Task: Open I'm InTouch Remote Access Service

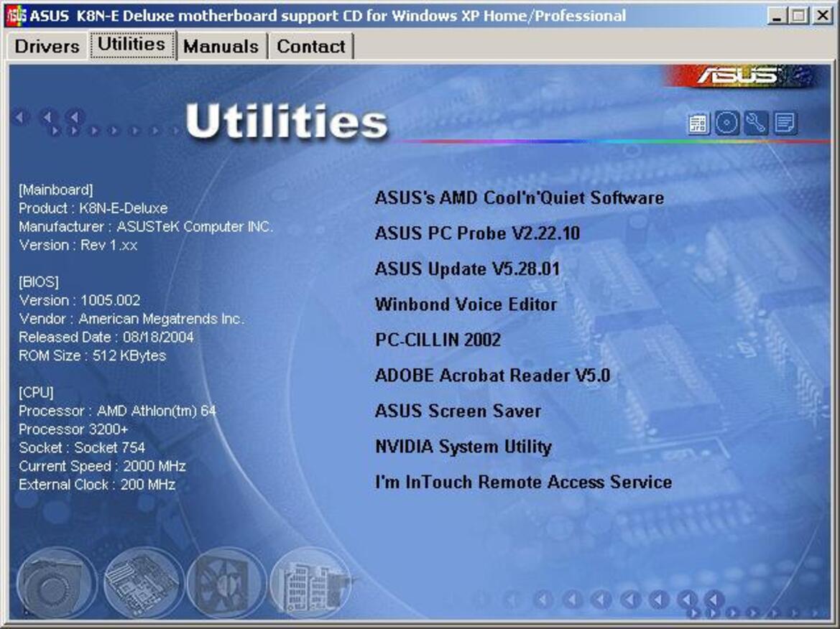Action: [x=523, y=482]
